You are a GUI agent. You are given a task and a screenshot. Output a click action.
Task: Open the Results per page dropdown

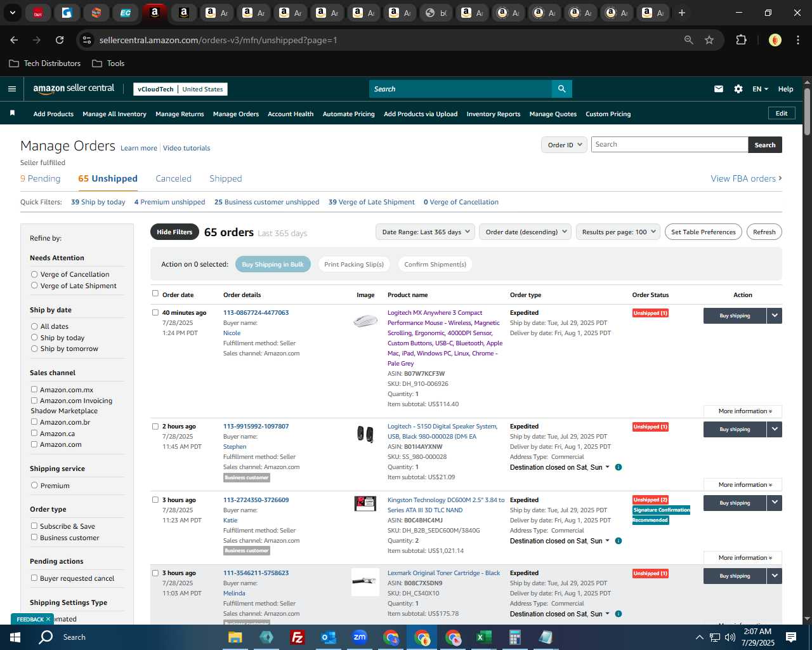(619, 232)
